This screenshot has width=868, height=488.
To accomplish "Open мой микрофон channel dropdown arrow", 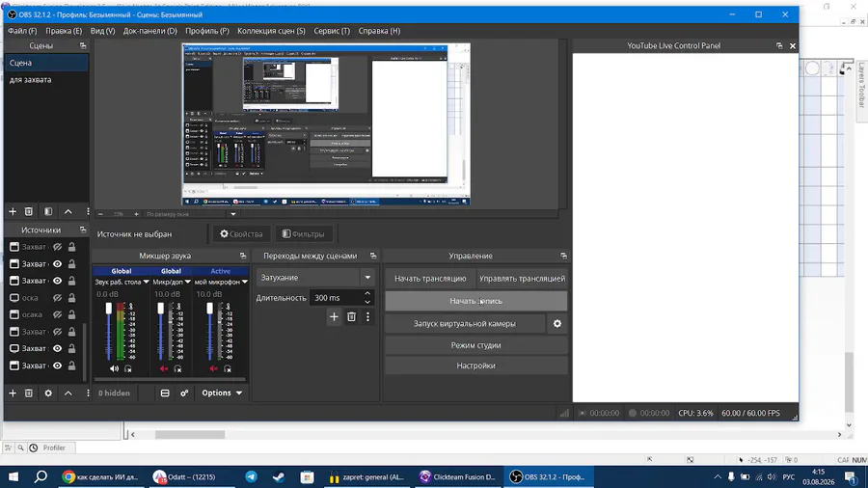I will (x=245, y=282).
